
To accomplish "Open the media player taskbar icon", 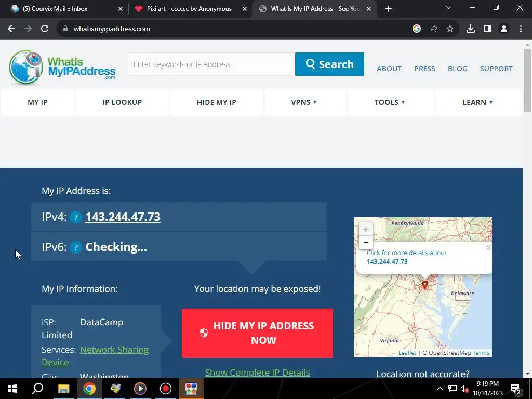I will click(140, 389).
